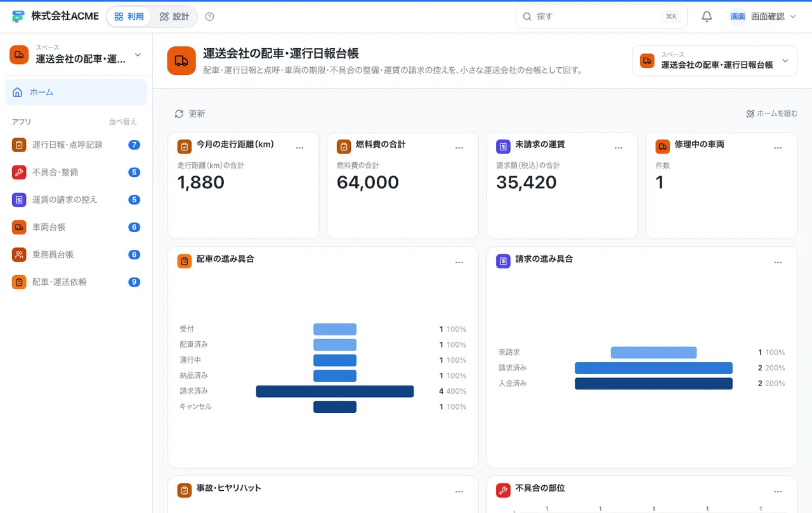
Task: Switch to 設計 mode
Action: click(x=174, y=16)
